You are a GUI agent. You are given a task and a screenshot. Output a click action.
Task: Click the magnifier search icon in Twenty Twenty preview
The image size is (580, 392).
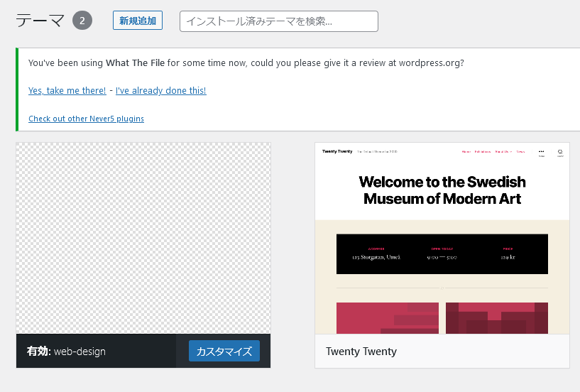pos(560,152)
